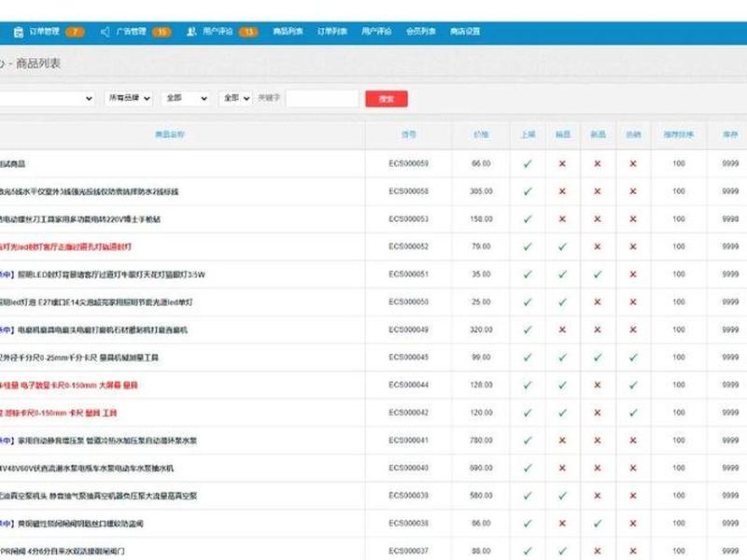Sort by the 热销 column header

[x=633, y=134]
